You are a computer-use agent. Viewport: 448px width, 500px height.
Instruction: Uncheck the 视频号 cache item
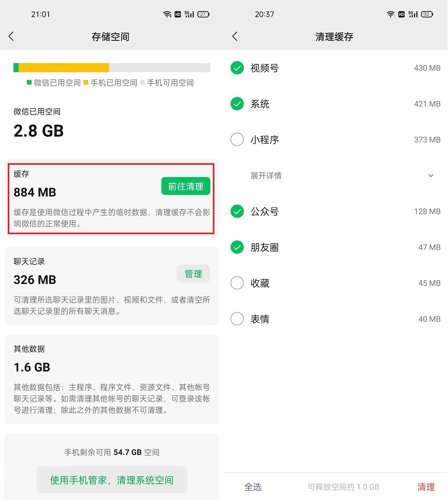pyautogui.click(x=237, y=68)
